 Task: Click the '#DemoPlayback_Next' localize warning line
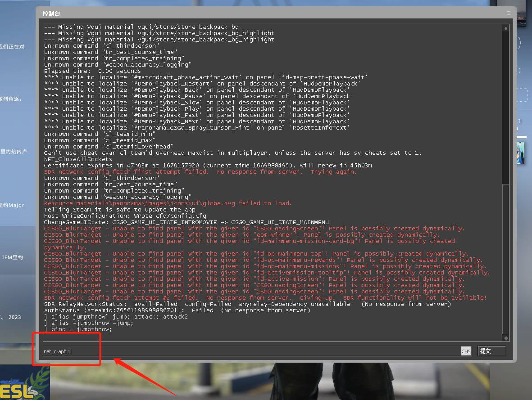(197, 121)
